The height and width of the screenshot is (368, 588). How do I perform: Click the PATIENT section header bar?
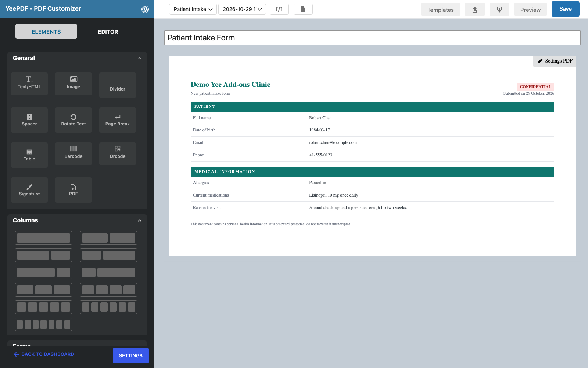pyautogui.click(x=372, y=107)
